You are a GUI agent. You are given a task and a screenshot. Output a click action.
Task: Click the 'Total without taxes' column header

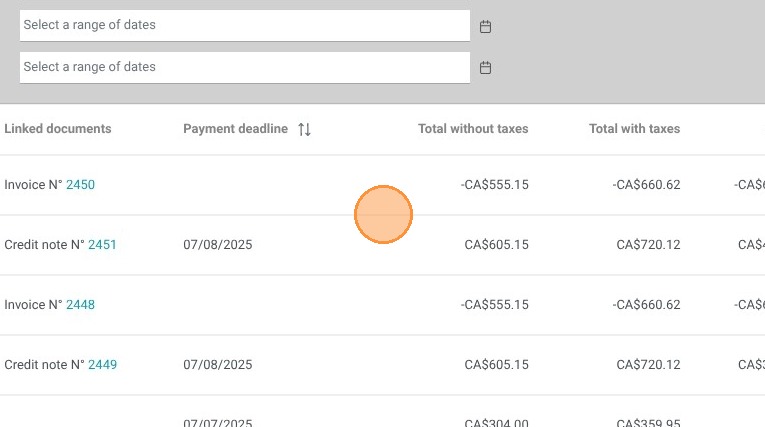click(473, 128)
